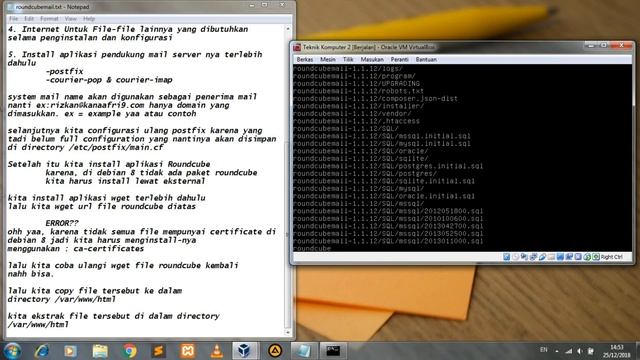This screenshot has width=640, height=360.
Task: Click the audio indicator in VirtualBox status bar
Action: (524, 257)
